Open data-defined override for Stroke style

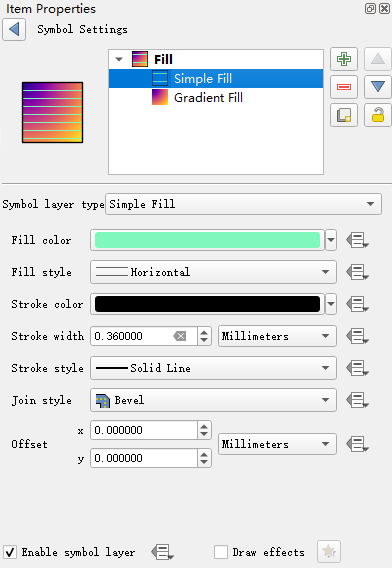coord(357,368)
